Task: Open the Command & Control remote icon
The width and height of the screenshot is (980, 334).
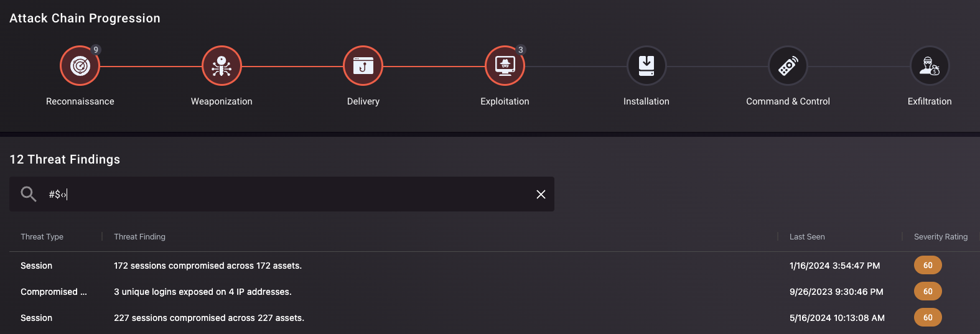Action: (788, 66)
